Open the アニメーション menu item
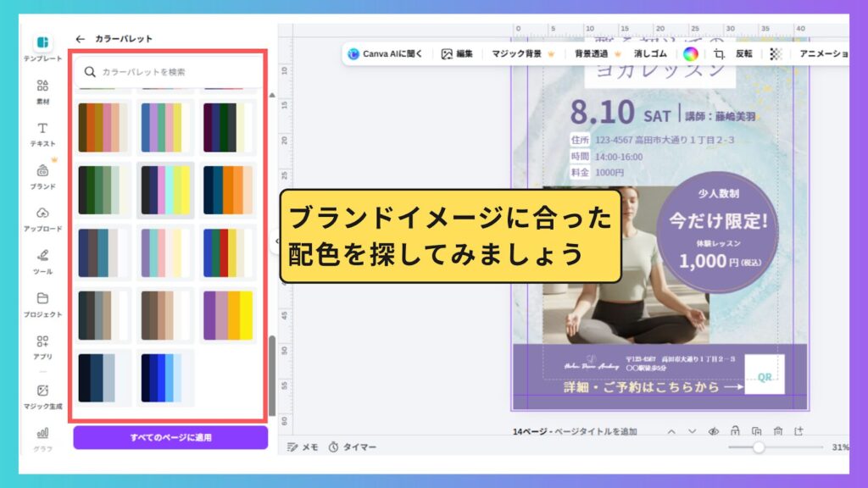This screenshot has width=868, height=488. pyautogui.click(x=821, y=53)
